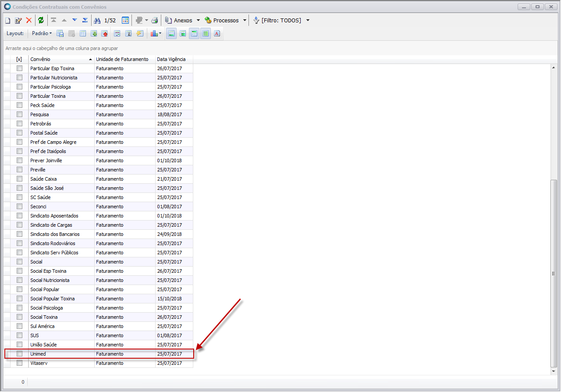Image resolution: width=561 pixels, height=392 pixels.
Task: Check the box for Social Popular row
Action: click(19, 289)
